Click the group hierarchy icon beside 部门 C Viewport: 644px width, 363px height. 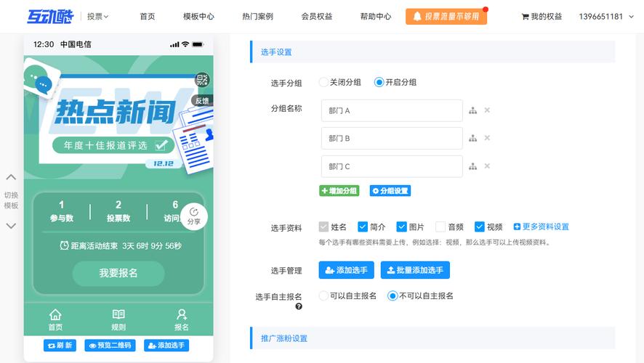pyautogui.click(x=472, y=166)
